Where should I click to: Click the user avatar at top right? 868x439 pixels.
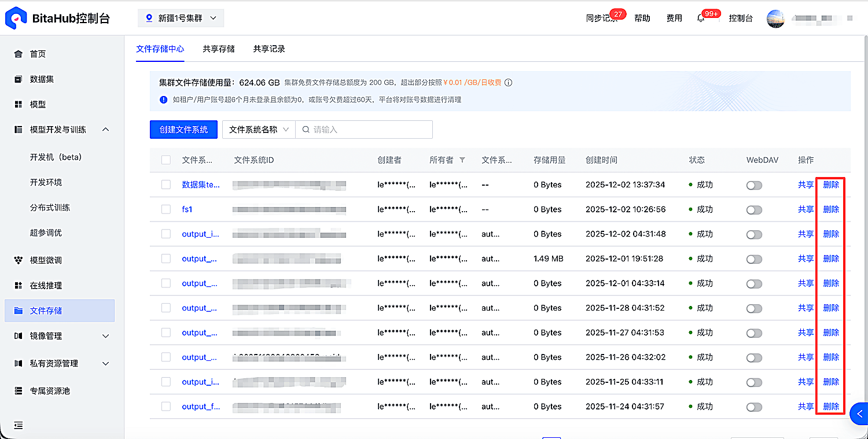click(x=776, y=19)
